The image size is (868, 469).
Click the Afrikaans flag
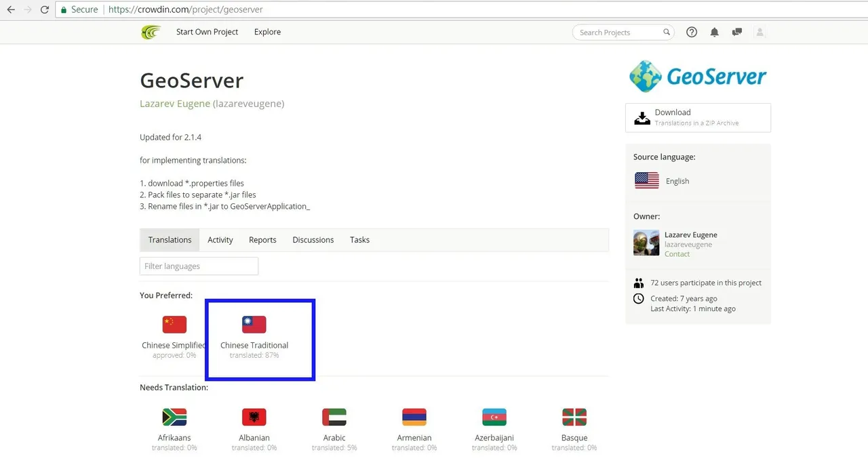point(174,417)
